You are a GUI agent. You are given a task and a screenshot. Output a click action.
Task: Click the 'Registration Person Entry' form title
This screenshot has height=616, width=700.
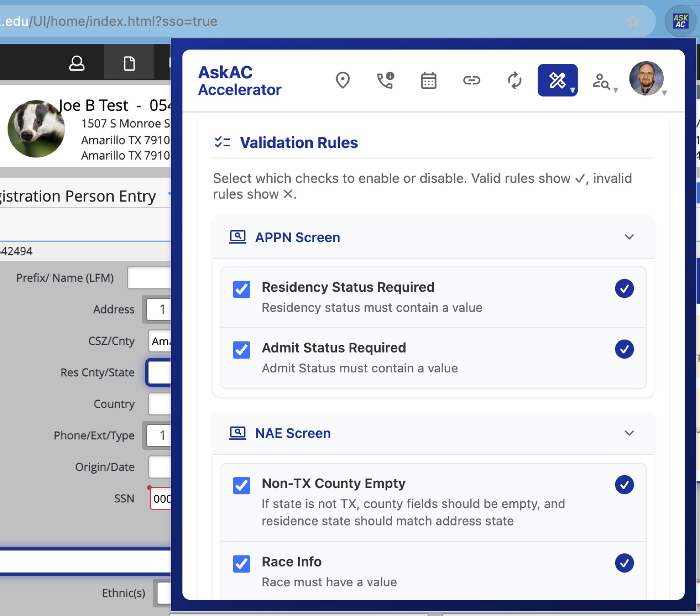coord(78,196)
